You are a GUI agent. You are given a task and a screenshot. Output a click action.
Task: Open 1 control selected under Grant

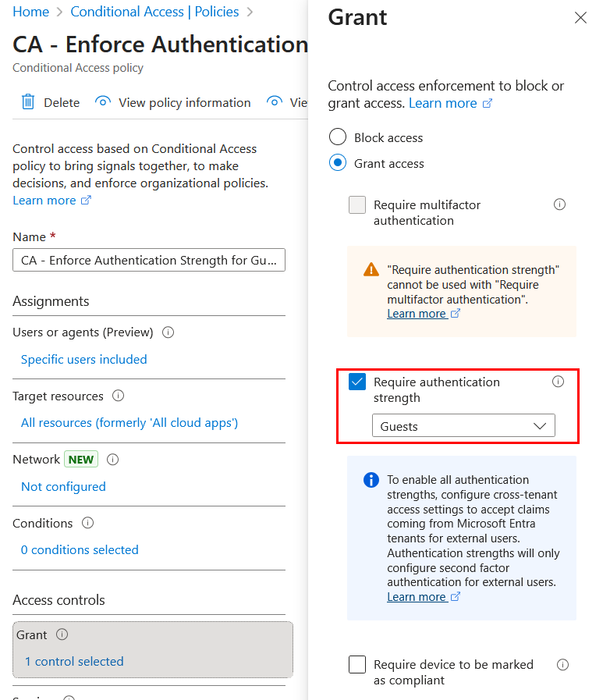click(x=74, y=662)
